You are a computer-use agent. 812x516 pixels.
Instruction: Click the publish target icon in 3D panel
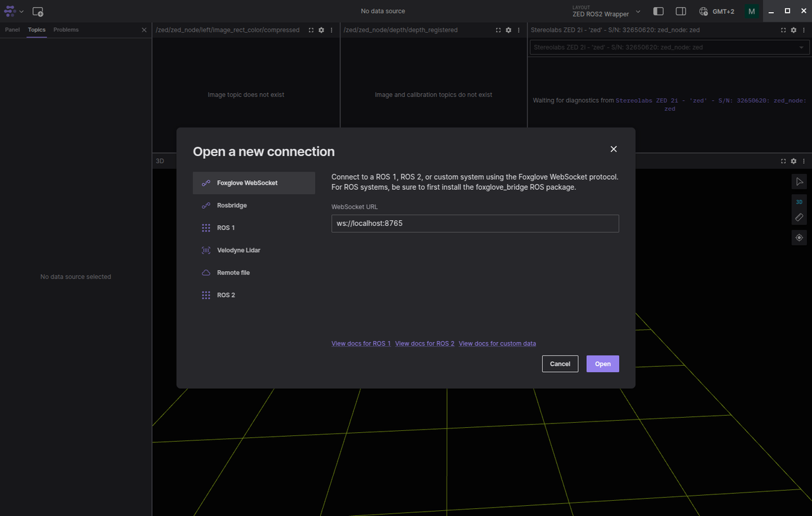tap(799, 238)
